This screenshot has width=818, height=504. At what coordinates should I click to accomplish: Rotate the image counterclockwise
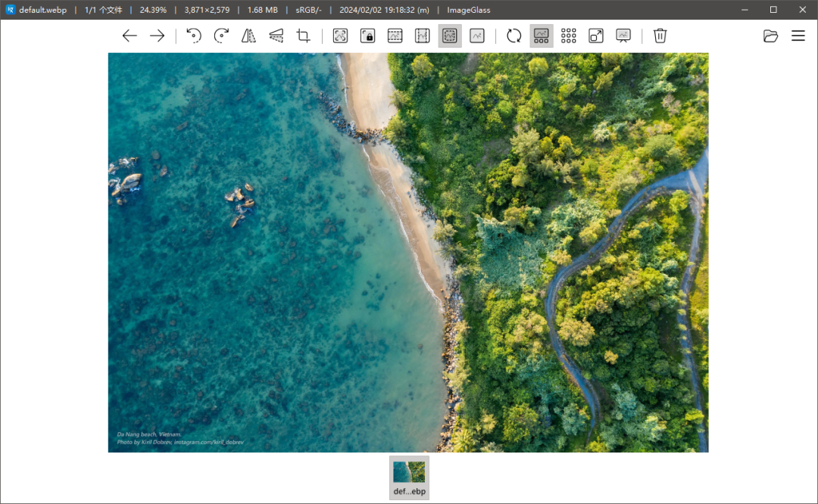(194, 36)
